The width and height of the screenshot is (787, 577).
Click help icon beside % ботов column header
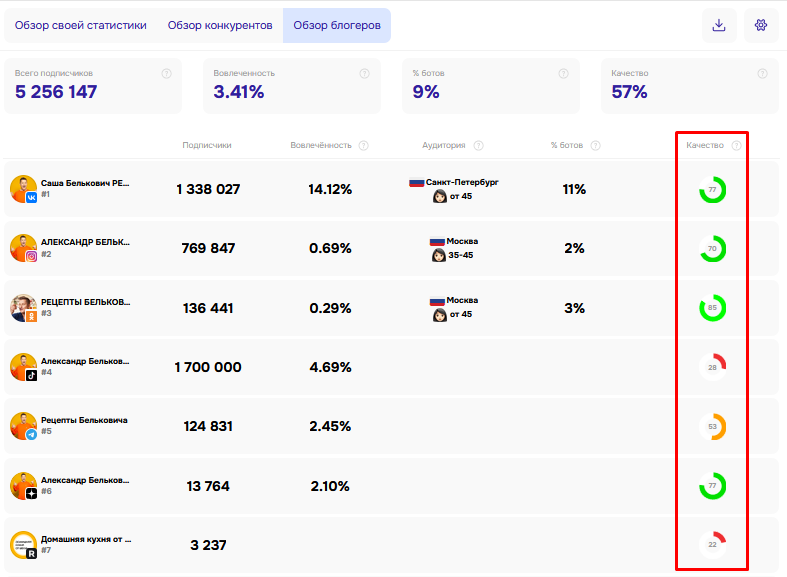coord(596,146)
